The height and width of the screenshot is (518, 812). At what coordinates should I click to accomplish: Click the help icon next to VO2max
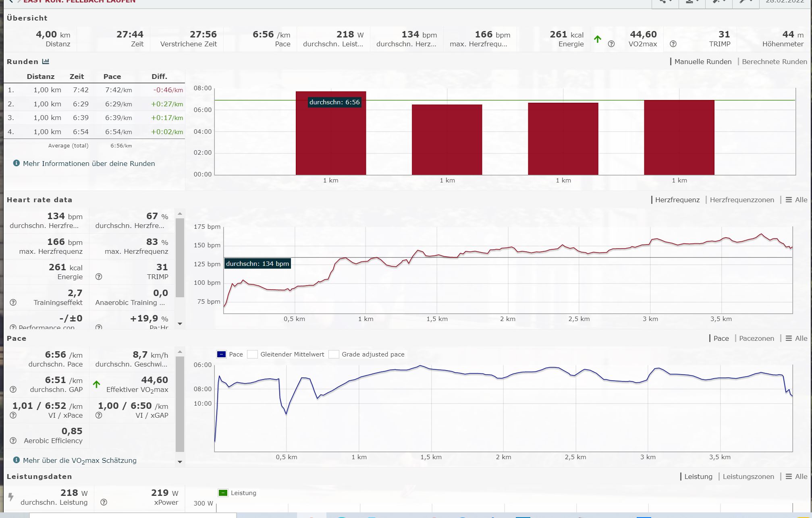point(611,44)
